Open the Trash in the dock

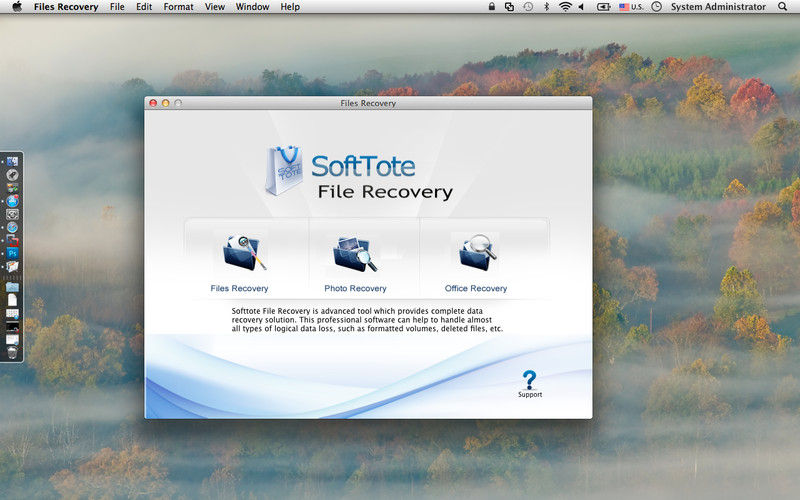point(12,353)
